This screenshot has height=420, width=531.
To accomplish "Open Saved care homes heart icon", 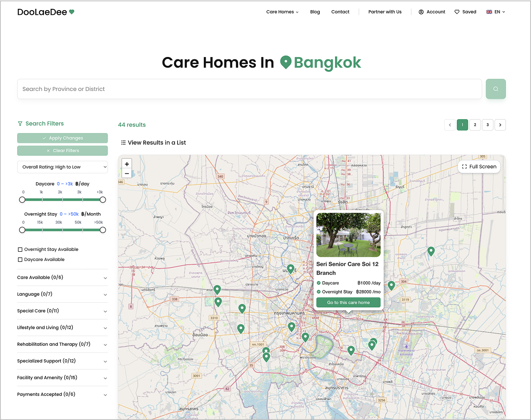I will pyautogui.click(x=457, y=12).
